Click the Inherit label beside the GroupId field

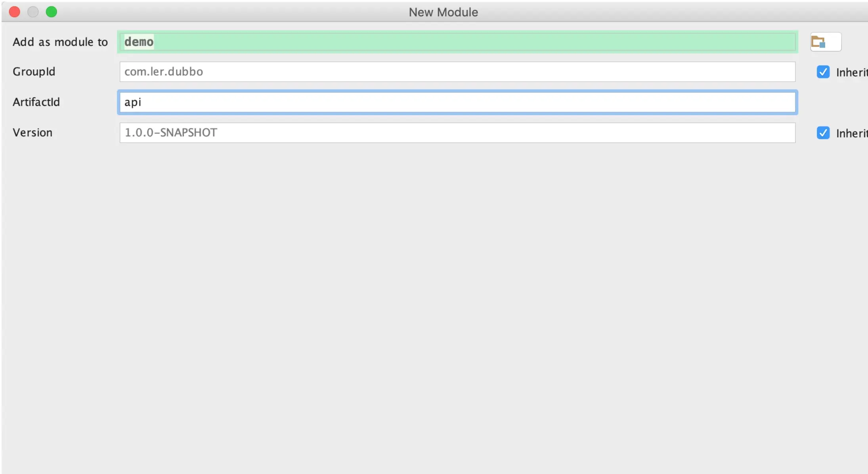click(x=851, y=73)
